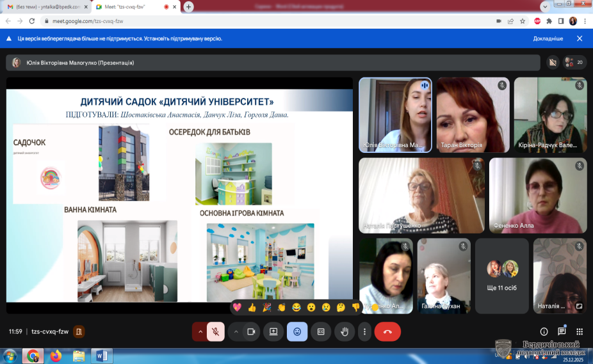The height and width of the screenshot is (364, 593).
Task: Turn on closed captions
Action: (321, 331)
